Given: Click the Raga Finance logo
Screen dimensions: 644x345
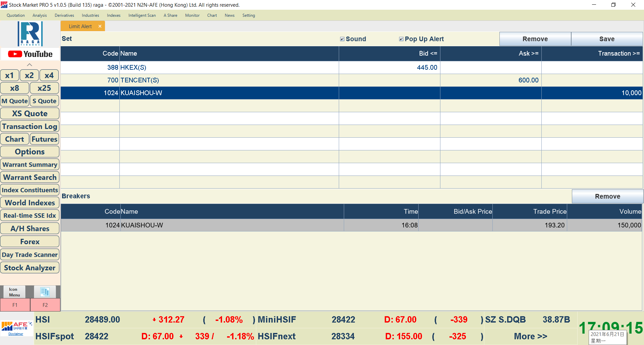Looking at the screenshot, I should pyautogui.click(x=30, y=33).
